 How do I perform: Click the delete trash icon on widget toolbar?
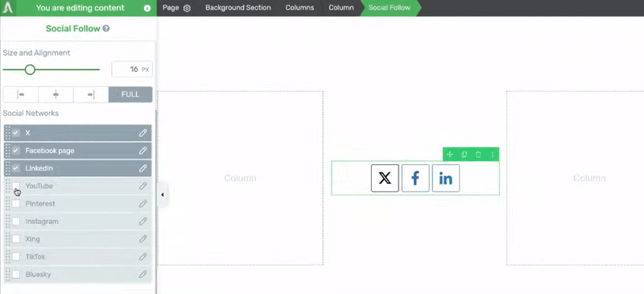(478, 155)
